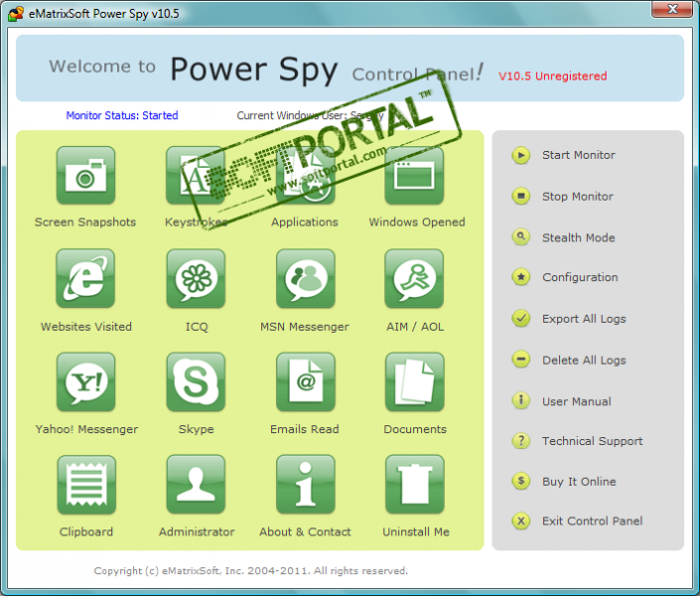Click the eMatrixSoft copyright notice
The height and width of the screenshot is (596, 700).
click(250, 570)
